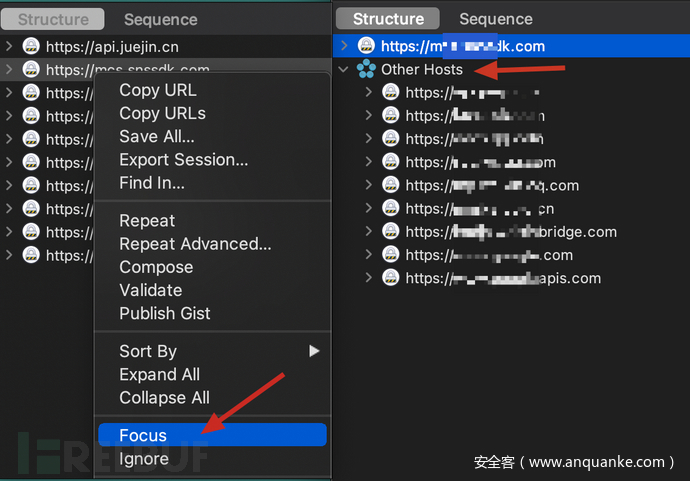Viewport: 690px width, 481px height.
Task: Click the bridge.com host lock icon
Action: click(x=390, y=232)
